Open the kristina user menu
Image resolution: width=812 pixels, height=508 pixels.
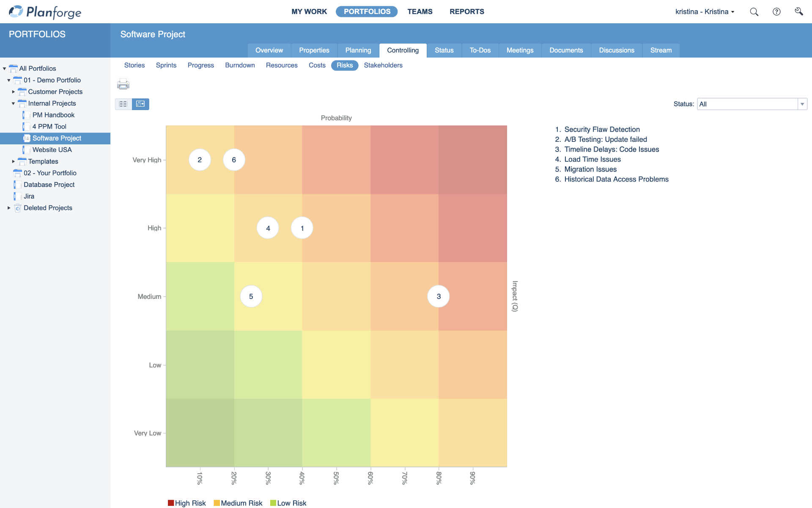tap(705, 11)
